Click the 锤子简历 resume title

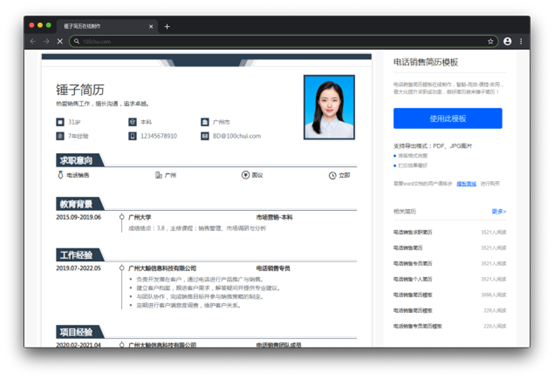pos(80,90)
